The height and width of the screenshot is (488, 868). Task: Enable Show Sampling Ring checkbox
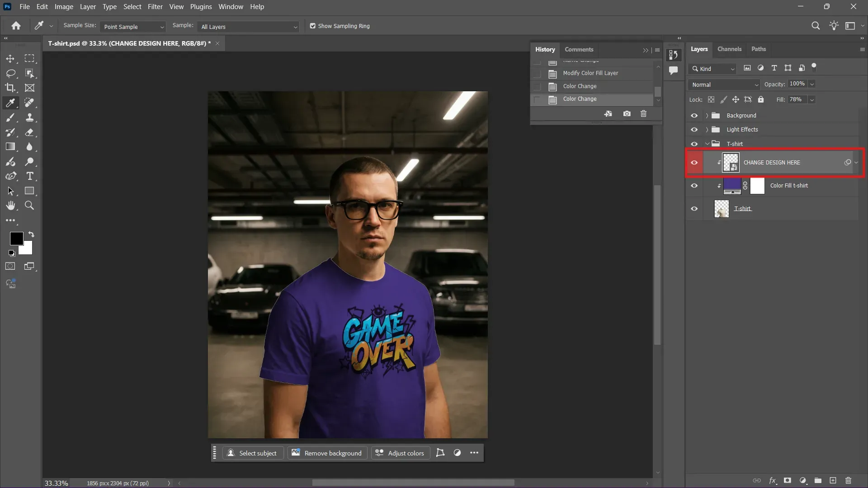point(312,26)
